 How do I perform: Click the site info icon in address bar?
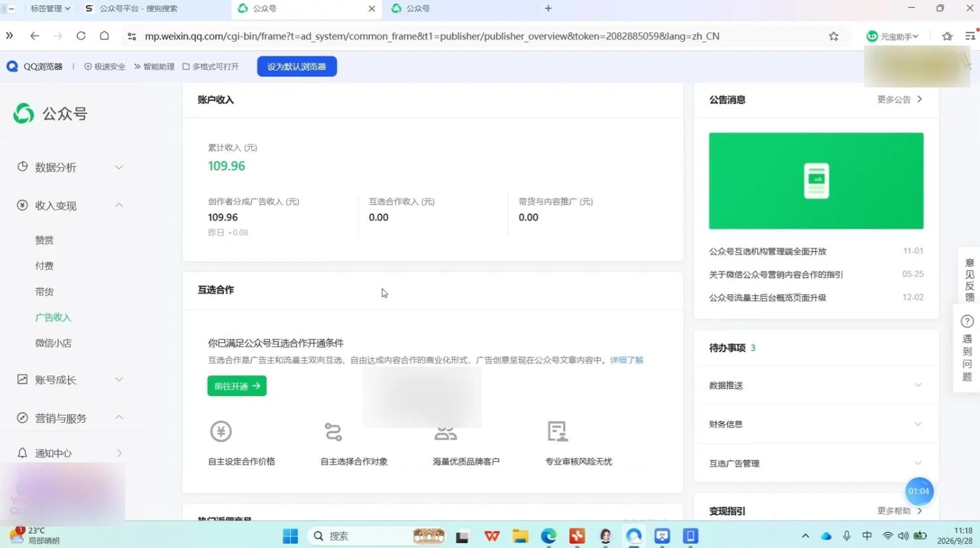click(131, 36)
